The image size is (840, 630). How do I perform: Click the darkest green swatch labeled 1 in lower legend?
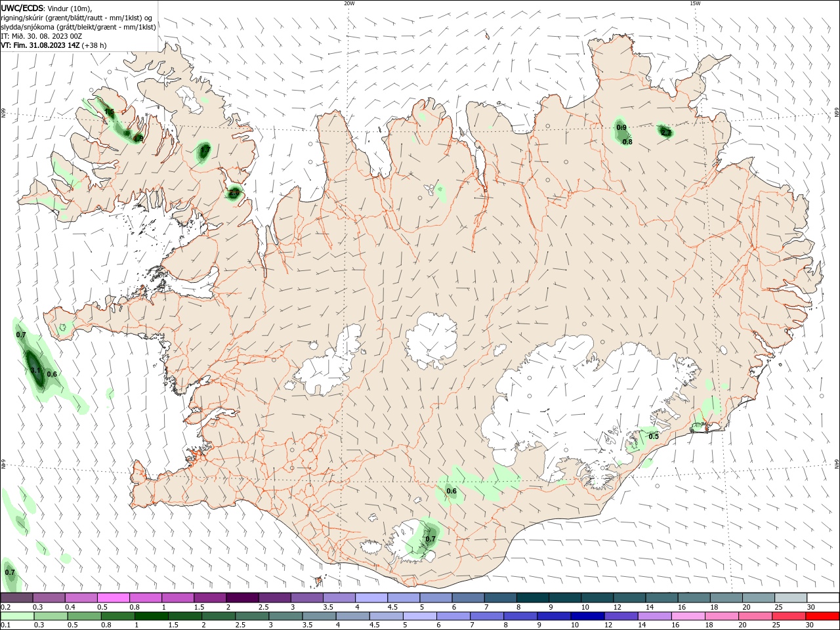[152, 616]
